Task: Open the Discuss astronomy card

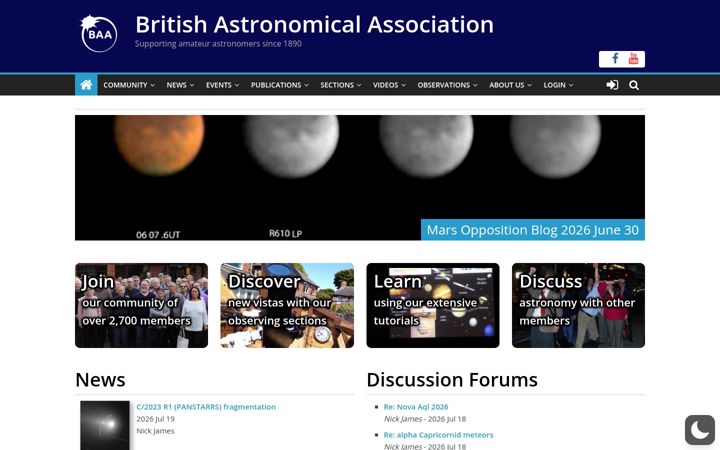Action: [578, 305]
